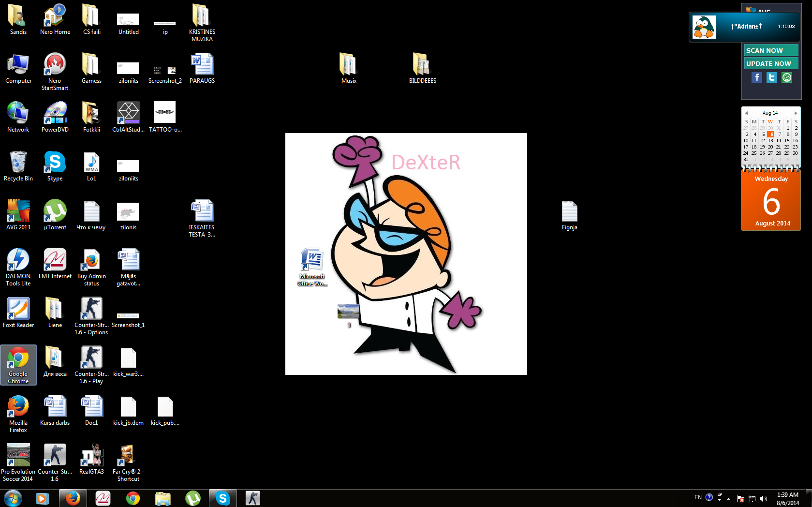The width and height of the screenshot is (812, 507).
Task: Launch AVG 2013 desktop shortcut
Action: point(18,215)
